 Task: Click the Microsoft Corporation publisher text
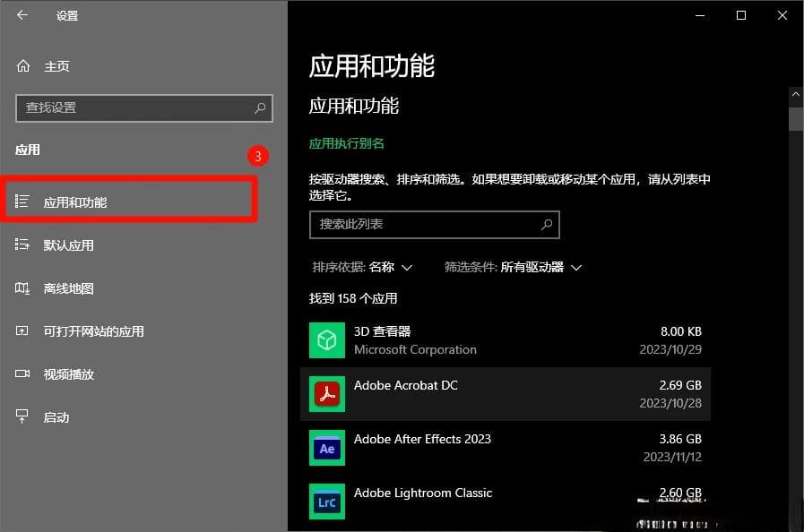click(x=415, y=349)
